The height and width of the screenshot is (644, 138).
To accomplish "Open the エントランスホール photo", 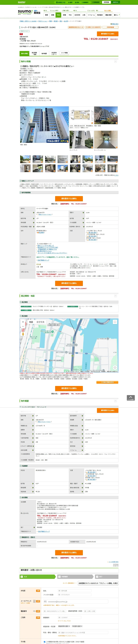I will coord(106,140).
